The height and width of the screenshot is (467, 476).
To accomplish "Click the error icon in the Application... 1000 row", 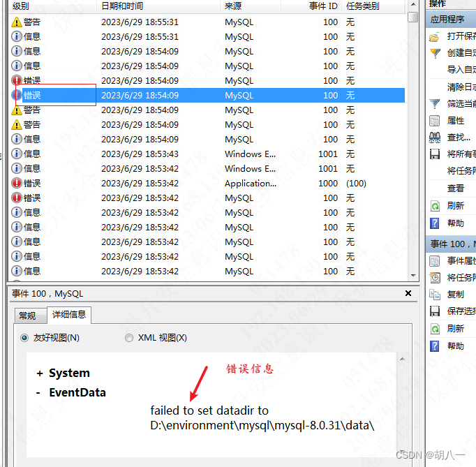I will coord(17,183).
